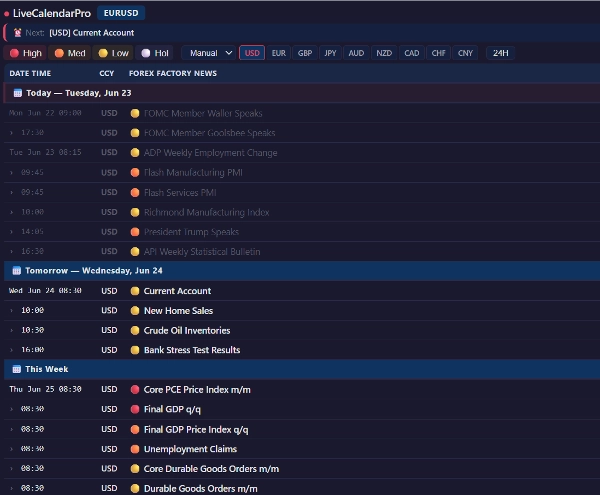Expand the Final GDP q/q row chevron
The width and height of the screenshot is (600, 495).
coord(11,409)
